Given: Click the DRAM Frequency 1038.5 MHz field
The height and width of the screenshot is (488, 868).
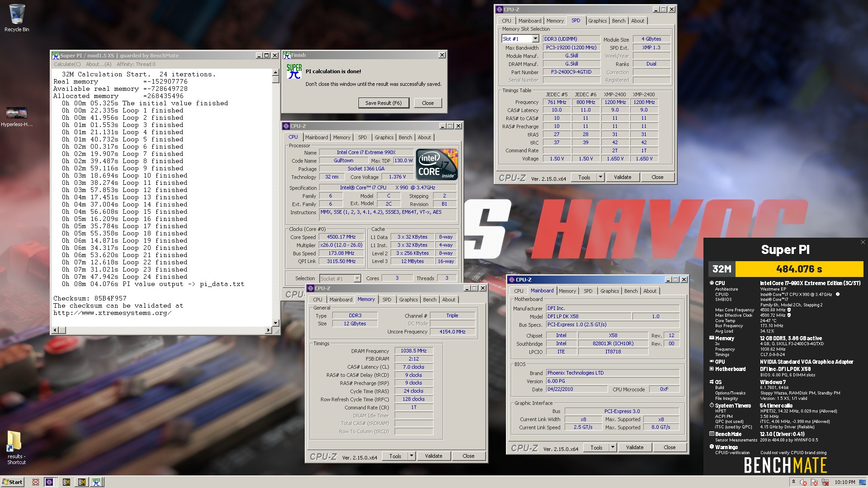Looking at the screenshot, I should [414, 351].
